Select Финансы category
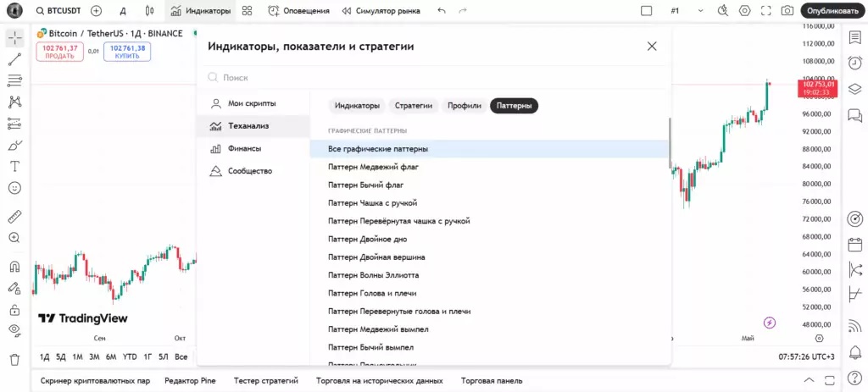868x392 pixels. point(253,149)
